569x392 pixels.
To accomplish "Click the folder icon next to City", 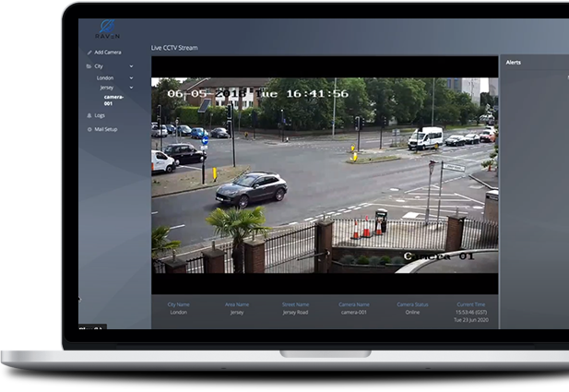I will [x=89, y=66].
